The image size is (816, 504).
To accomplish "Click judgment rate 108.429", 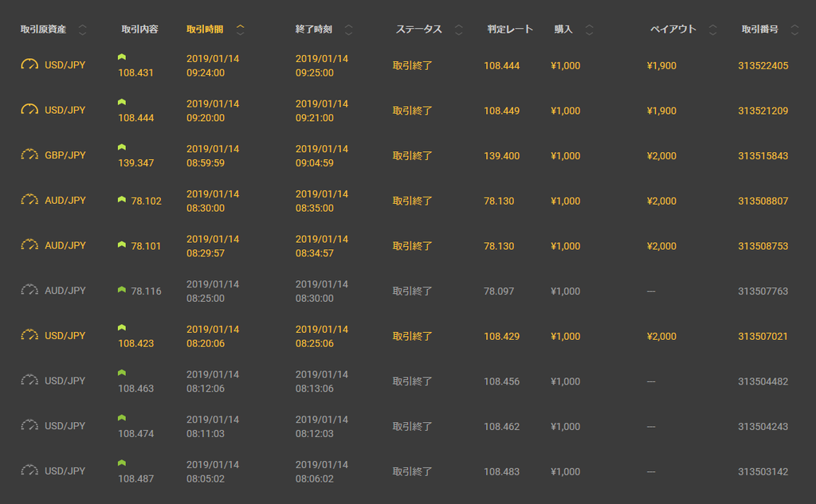I will 502,337.
